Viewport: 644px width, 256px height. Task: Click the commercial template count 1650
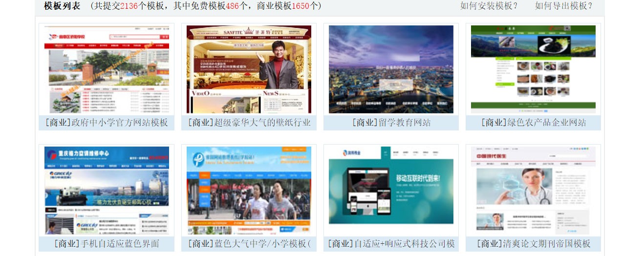301,6
